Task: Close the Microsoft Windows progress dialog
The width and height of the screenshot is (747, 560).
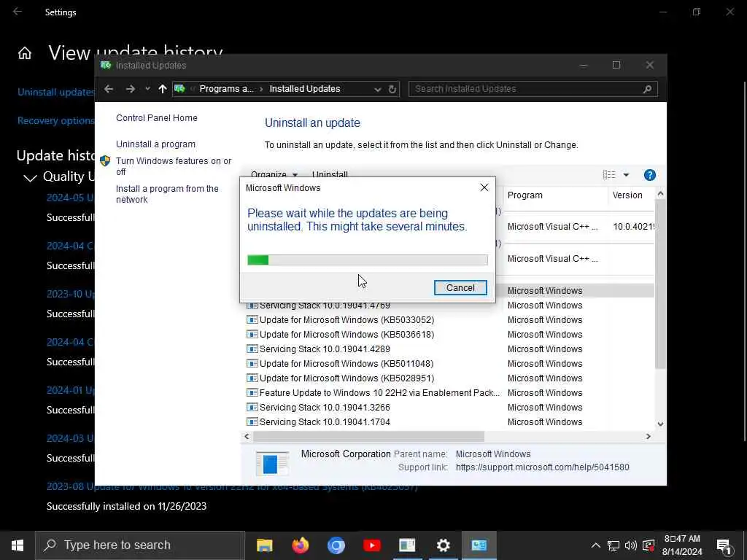Action: [x=484, y=187]
